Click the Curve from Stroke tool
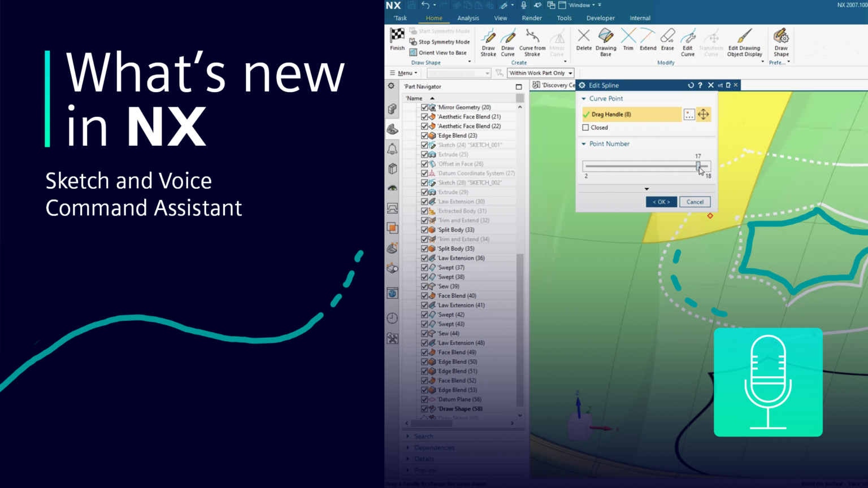 coord(531,42)
